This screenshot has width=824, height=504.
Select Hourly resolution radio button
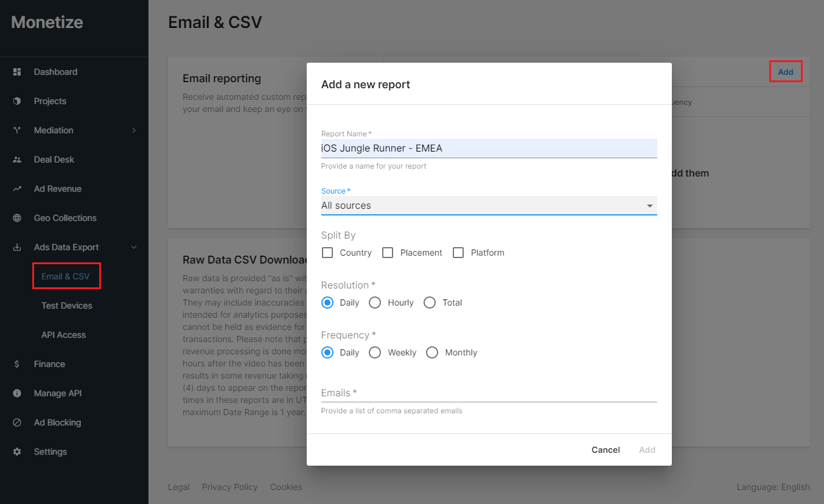[x=375, y=303]
